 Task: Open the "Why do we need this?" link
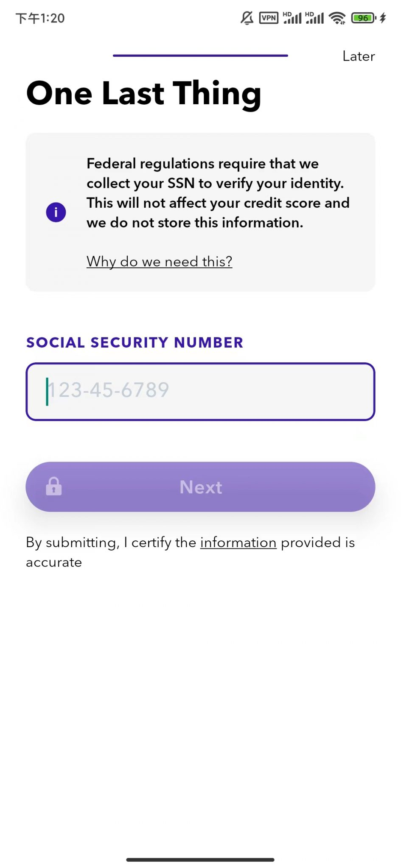click(x=160, y=262)
